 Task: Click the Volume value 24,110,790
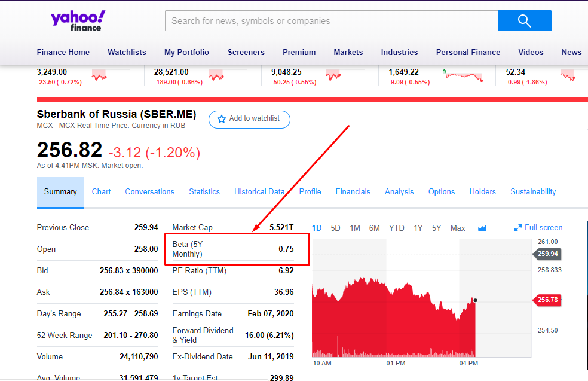(x=139, y=356)
